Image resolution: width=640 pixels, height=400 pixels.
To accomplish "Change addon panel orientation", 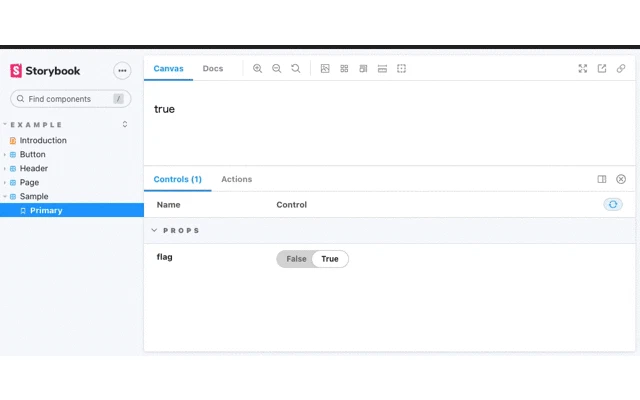I will click(602, 179).
